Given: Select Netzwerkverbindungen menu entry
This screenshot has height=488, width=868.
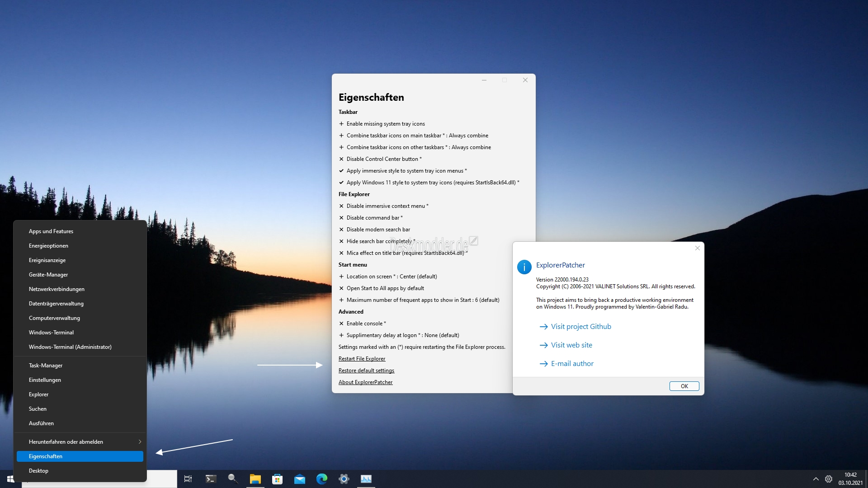Looking at the screenshot, I should click(x=80, y=289).
